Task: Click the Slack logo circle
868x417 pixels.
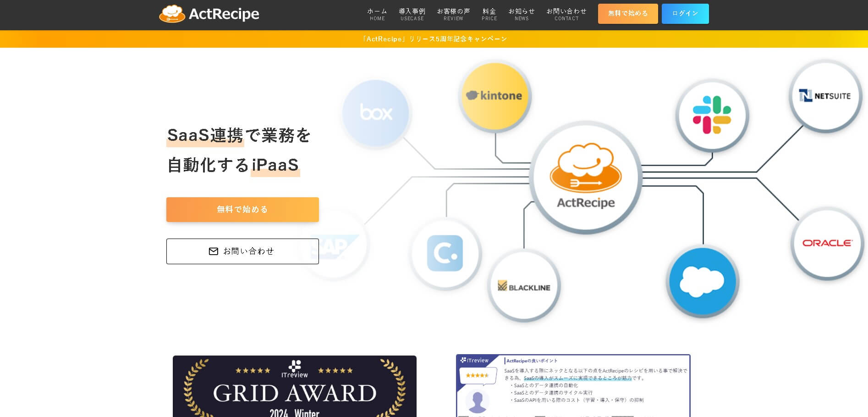Action: click(712, 115)
